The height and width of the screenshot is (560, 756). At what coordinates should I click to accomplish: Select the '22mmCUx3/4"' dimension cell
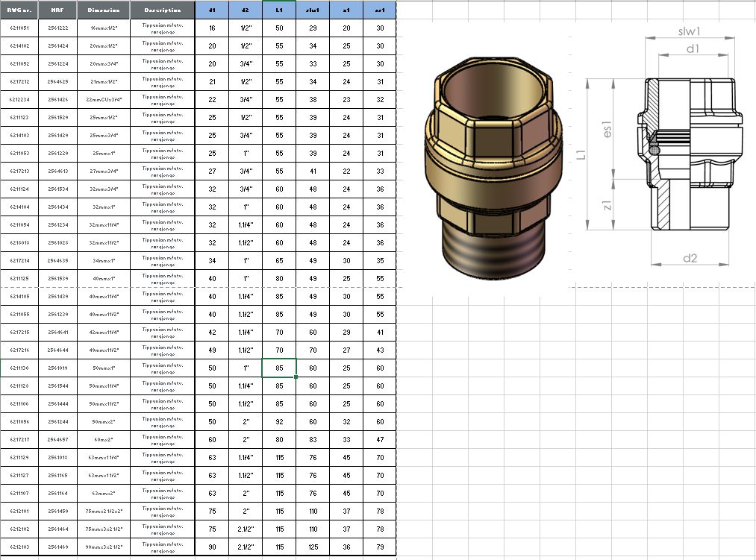pos(103,100)
